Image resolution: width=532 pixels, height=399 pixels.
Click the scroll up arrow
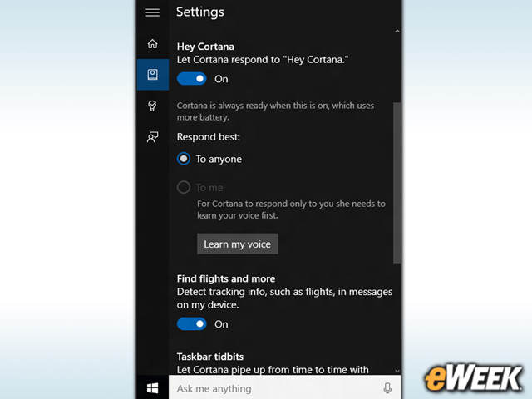[397, 32]
